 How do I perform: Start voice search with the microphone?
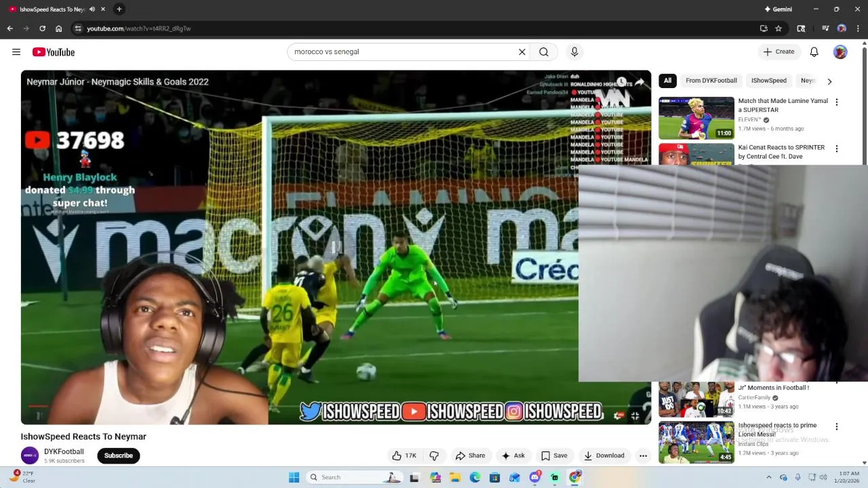pyautogui.click(x=574, y=52)
